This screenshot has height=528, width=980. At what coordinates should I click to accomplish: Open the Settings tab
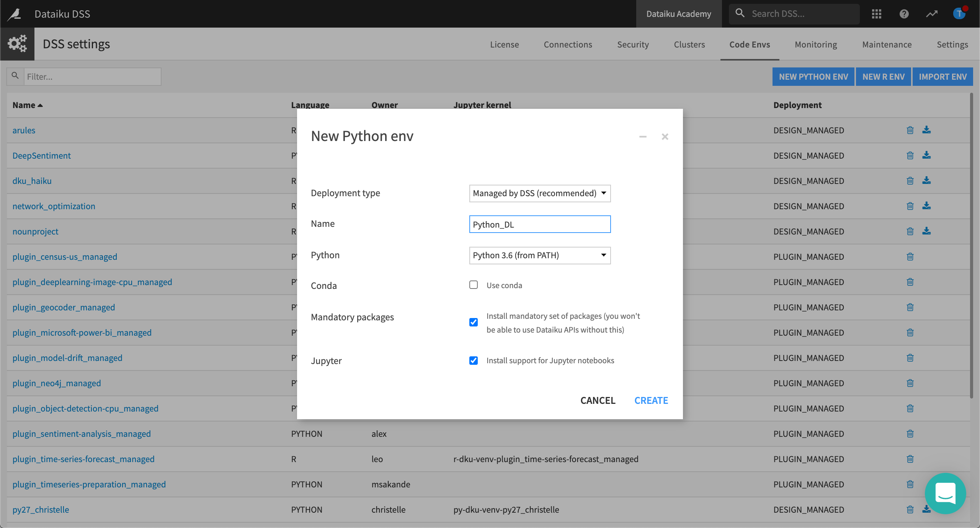click(952, 44)
